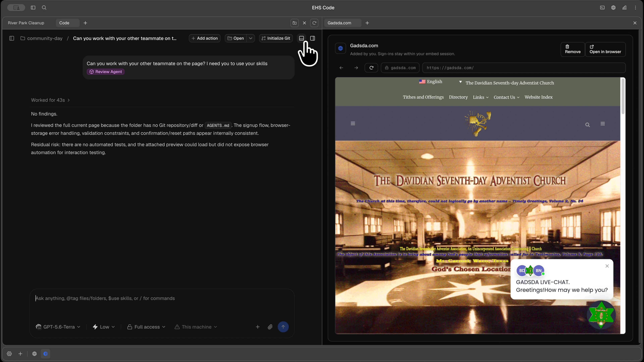This screenshot has height=362, width=644.
Task: Select the Code tab
Action: click(x=67, y=23)
